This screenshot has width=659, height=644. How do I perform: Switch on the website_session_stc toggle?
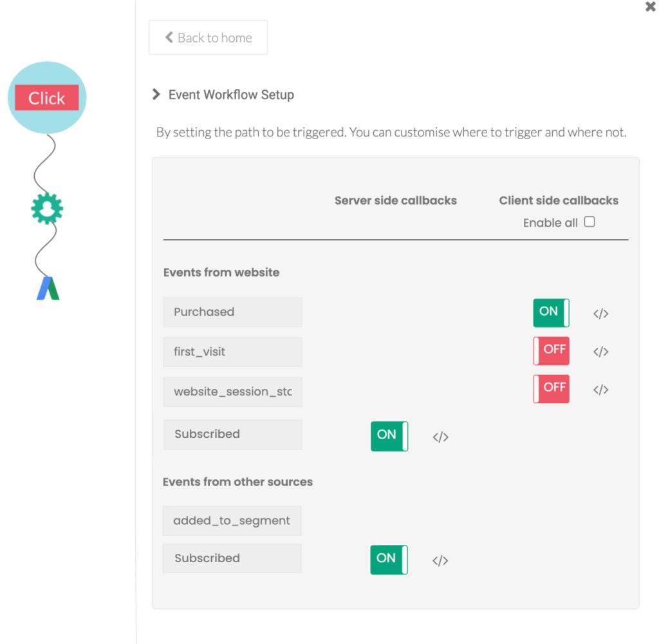[551, 388]
